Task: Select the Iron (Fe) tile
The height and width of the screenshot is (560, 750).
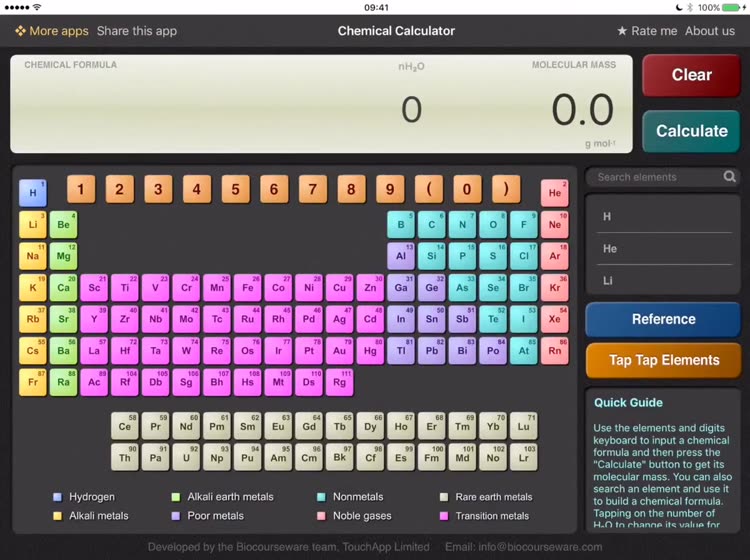Action: click(x=247, y=287)
